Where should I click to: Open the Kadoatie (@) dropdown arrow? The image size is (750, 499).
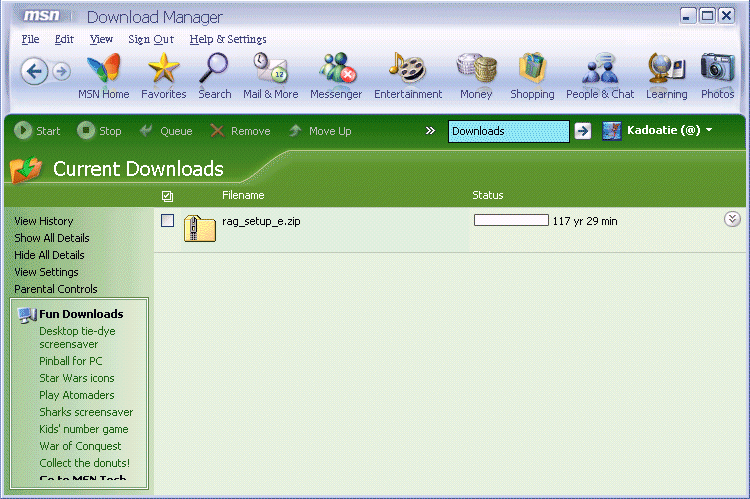point(709,130)
